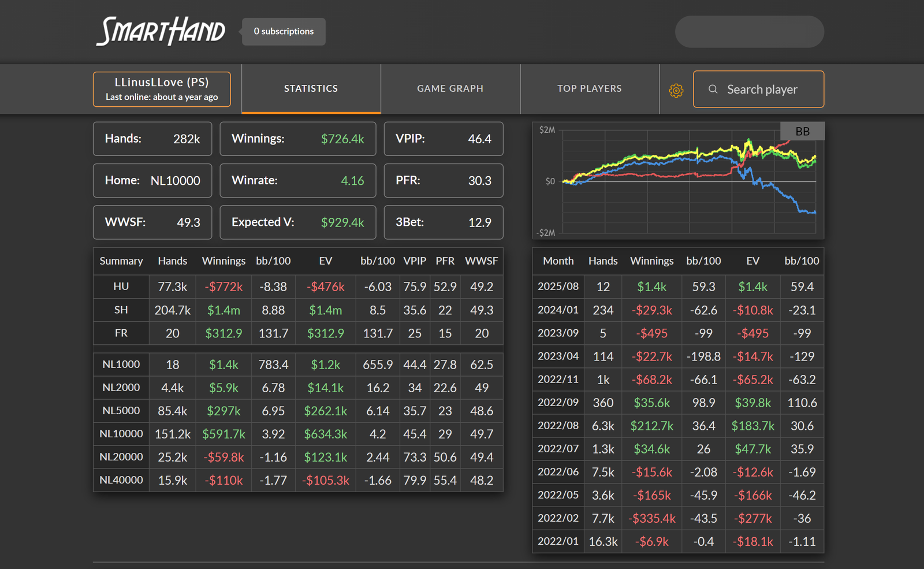Click the rounded empty field at top right
The height and width of the screenshot is (569, 924).
pos(750,32)
